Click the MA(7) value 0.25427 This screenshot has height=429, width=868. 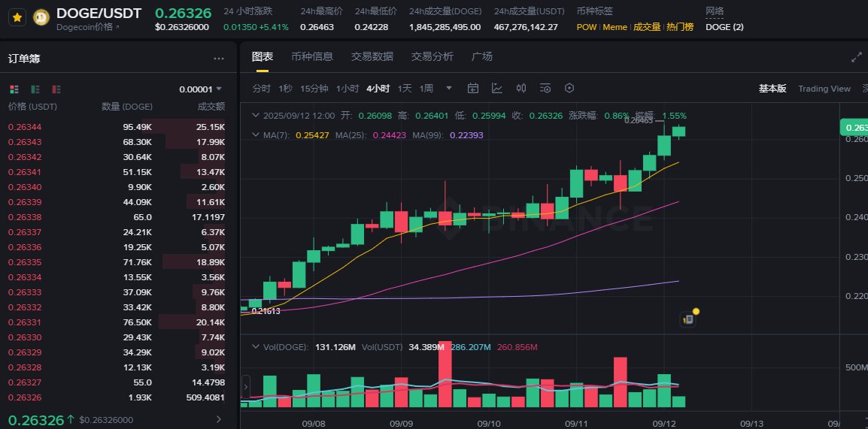pos(311,134)
